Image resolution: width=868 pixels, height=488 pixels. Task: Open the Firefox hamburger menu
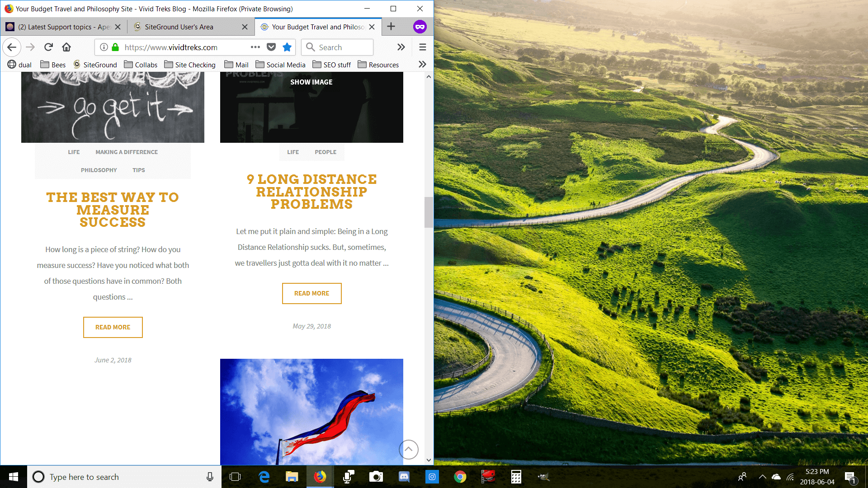click(423, 47)
